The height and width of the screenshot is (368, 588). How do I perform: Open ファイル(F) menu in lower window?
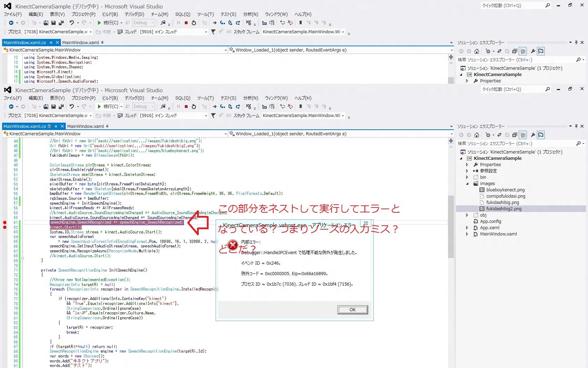(x=13, y=98)
